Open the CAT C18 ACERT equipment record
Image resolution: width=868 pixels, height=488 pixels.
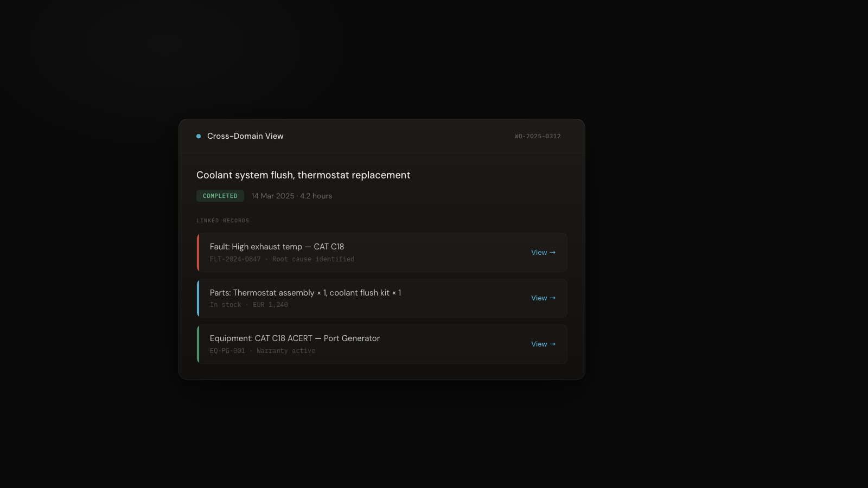(295, 338)
